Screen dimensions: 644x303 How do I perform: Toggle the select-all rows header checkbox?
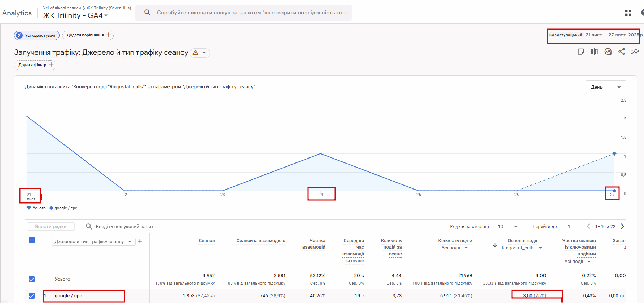(x=32, y=240)
